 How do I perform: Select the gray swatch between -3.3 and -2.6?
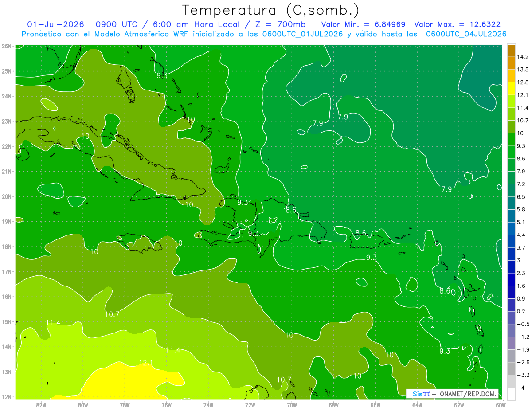[x=511, y=368]
